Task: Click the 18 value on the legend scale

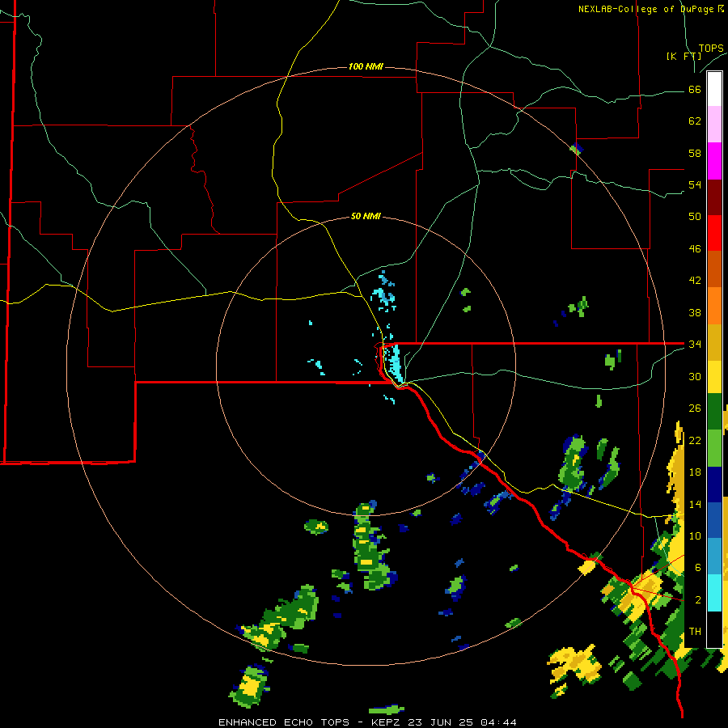Action: [x=695, y=472]
